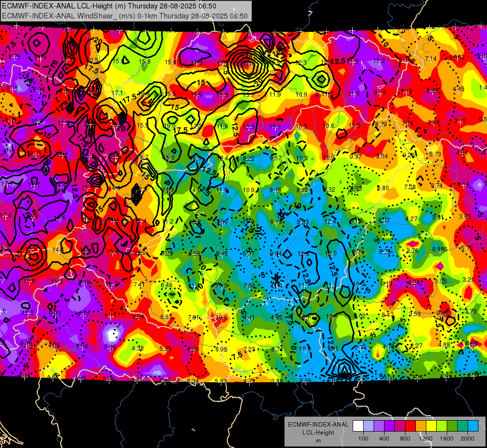487x448 pixels.
Task: Pick the orange legend swatch left of 1200
Action: point(420,426)
